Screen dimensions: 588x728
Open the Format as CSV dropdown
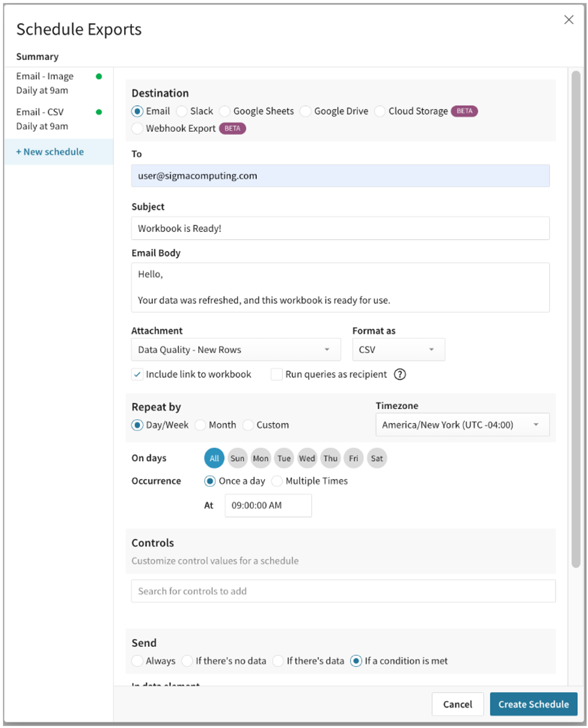(399, 349)
